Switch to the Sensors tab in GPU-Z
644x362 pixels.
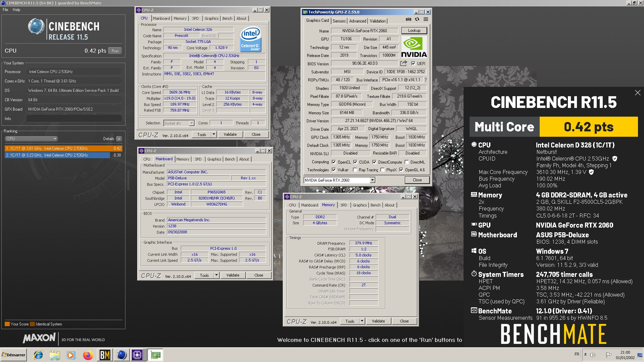point(339,21)
